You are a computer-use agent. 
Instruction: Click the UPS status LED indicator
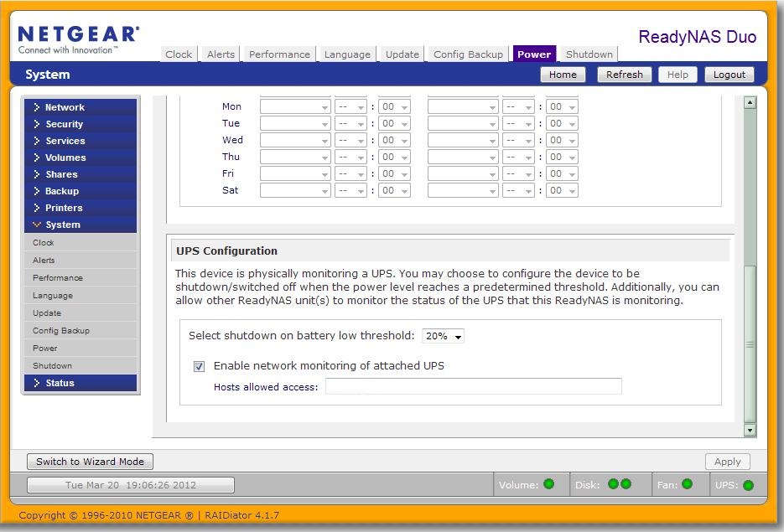pyautogui.click(x=748, y=485)
